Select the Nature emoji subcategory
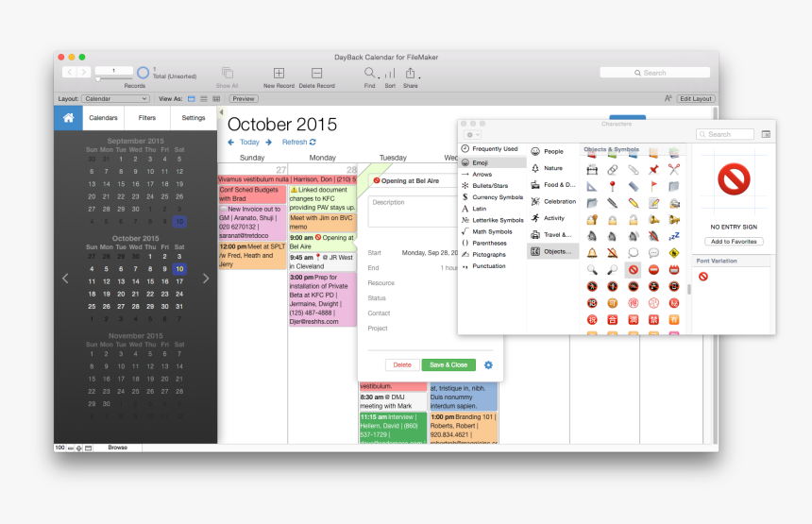The image size is (812, 524). [x=553, y=168]
